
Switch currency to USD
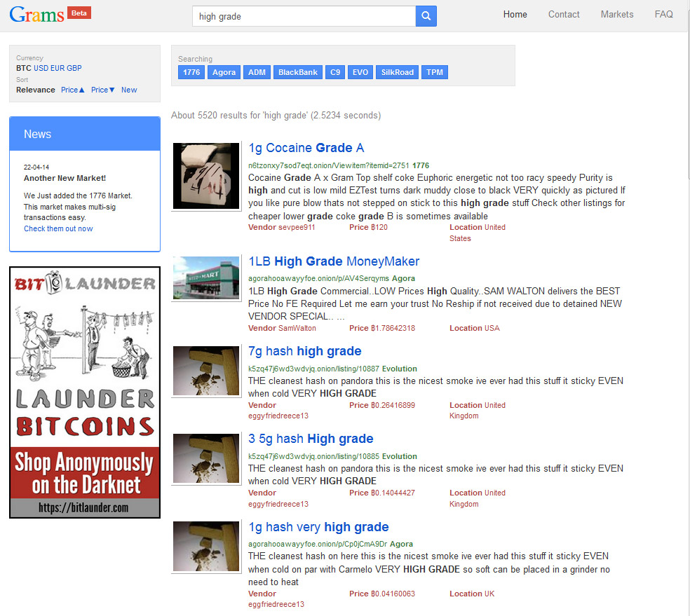click(41, 68)
